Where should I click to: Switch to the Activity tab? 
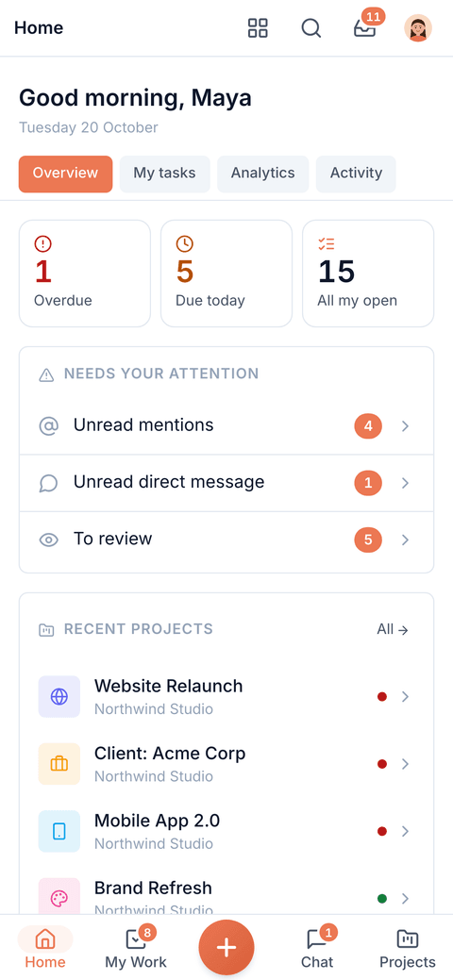click(x=356, y=174)
